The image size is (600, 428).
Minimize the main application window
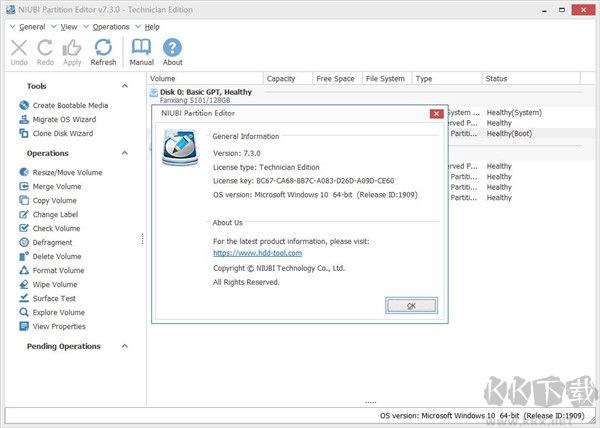point(544,10)
